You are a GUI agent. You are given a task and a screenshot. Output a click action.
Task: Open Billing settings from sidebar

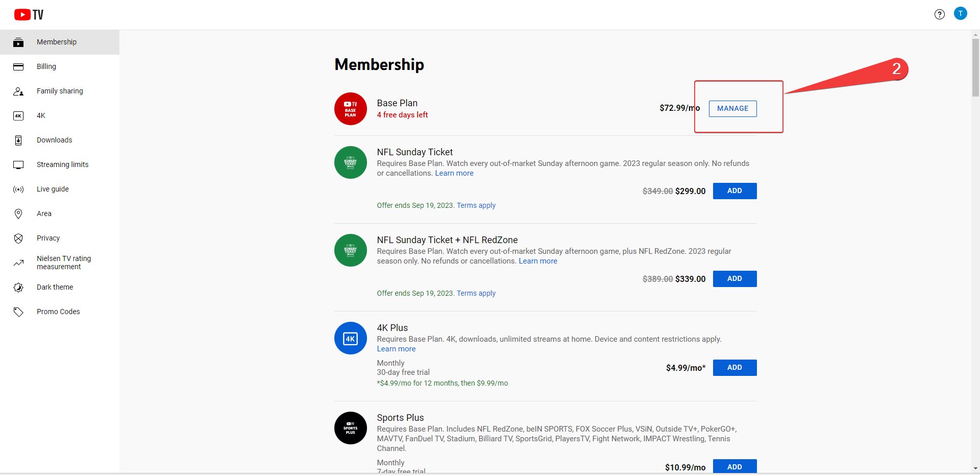[x=46, y=66]
